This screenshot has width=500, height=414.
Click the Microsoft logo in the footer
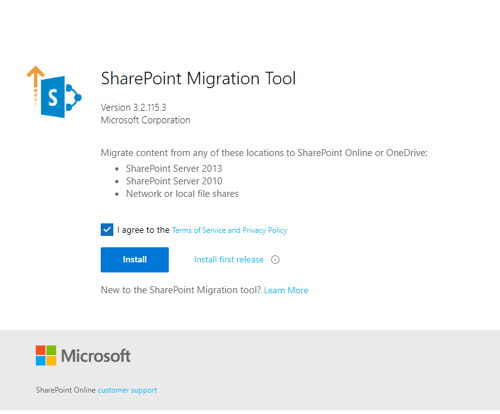pyautogui.click(x=83, y=356)
